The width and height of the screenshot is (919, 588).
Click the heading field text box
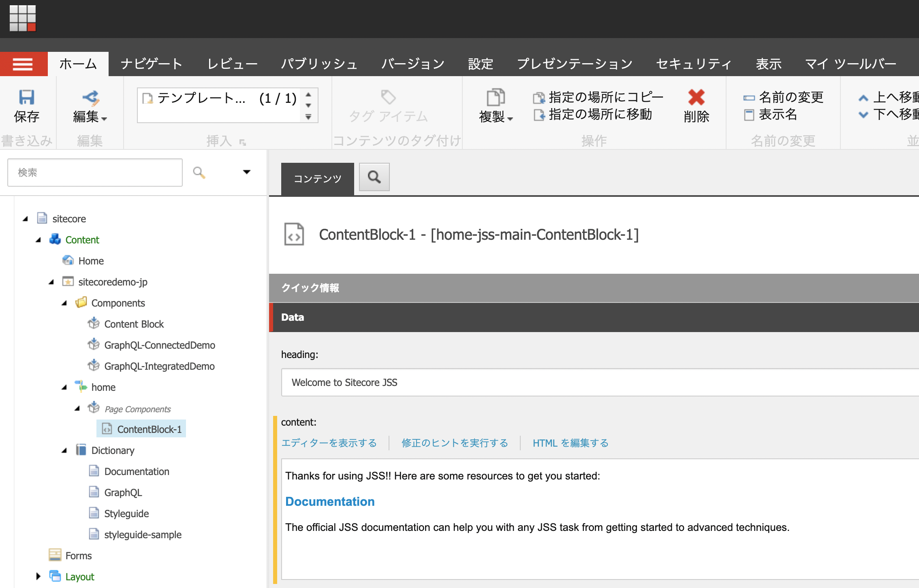(x=600, y=382)
